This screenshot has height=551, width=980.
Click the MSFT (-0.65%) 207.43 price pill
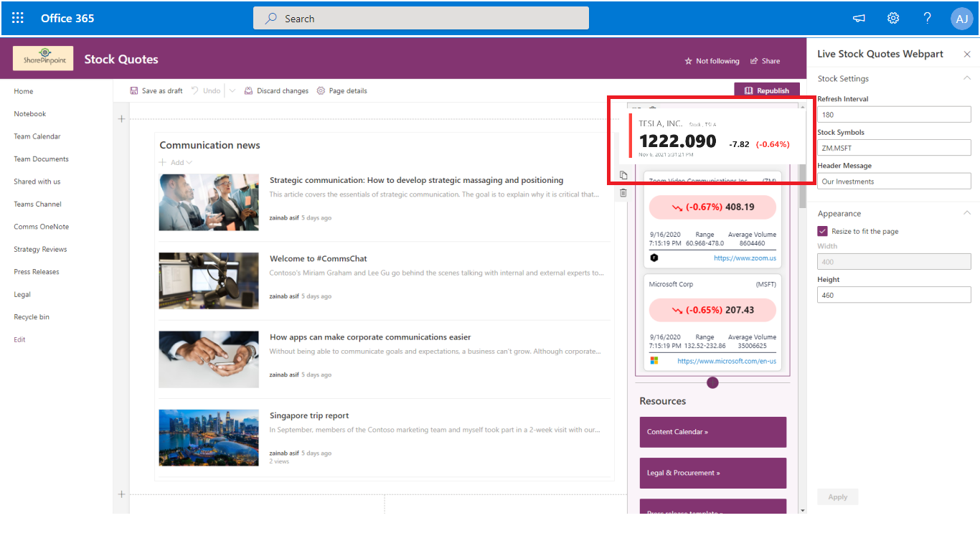(712, 310)
